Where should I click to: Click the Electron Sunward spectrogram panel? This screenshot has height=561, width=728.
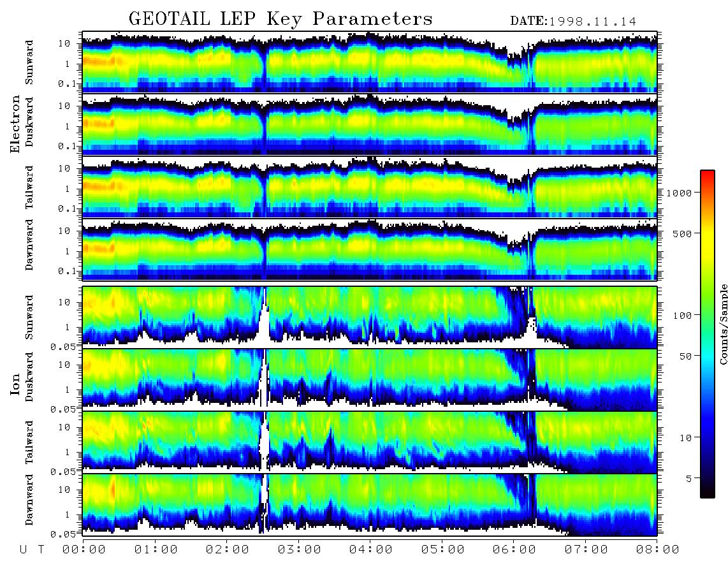click(370, 62)
